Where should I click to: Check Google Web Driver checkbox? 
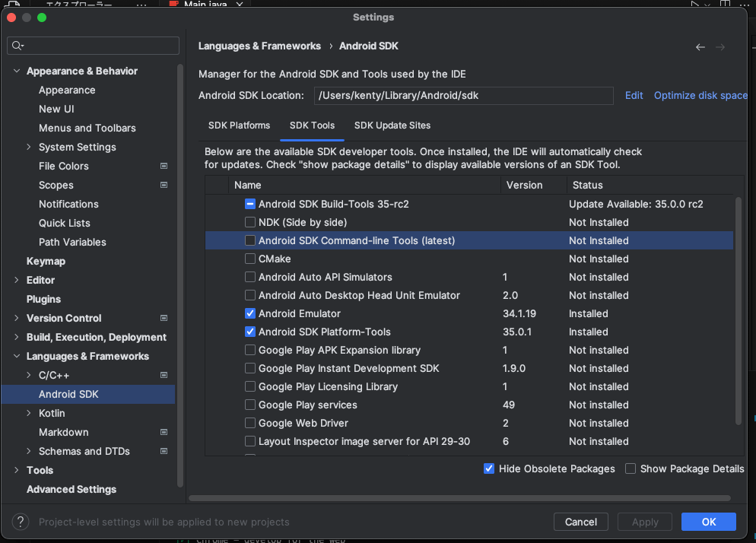coord(249,424)
